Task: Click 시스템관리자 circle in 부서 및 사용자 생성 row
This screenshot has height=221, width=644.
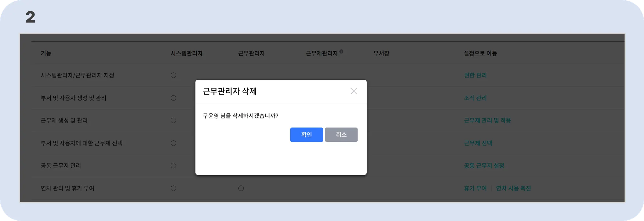Action: (x=173, y=98)
